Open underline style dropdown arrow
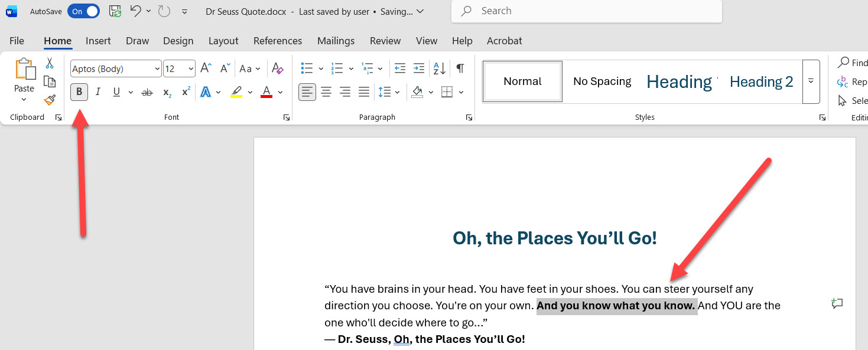 coord(130,93)
